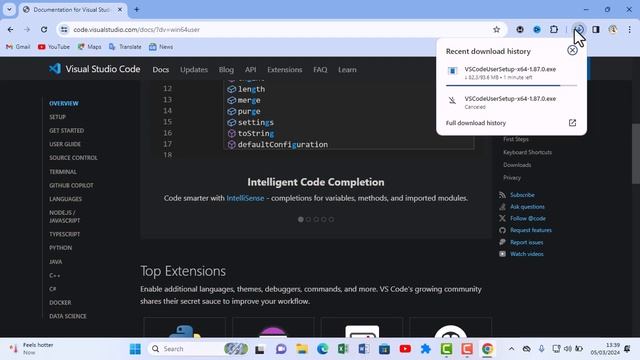Screen dimensions: 640x360
Task: Select the Documentation for Visual Studio tab
Action: (72, 9)
